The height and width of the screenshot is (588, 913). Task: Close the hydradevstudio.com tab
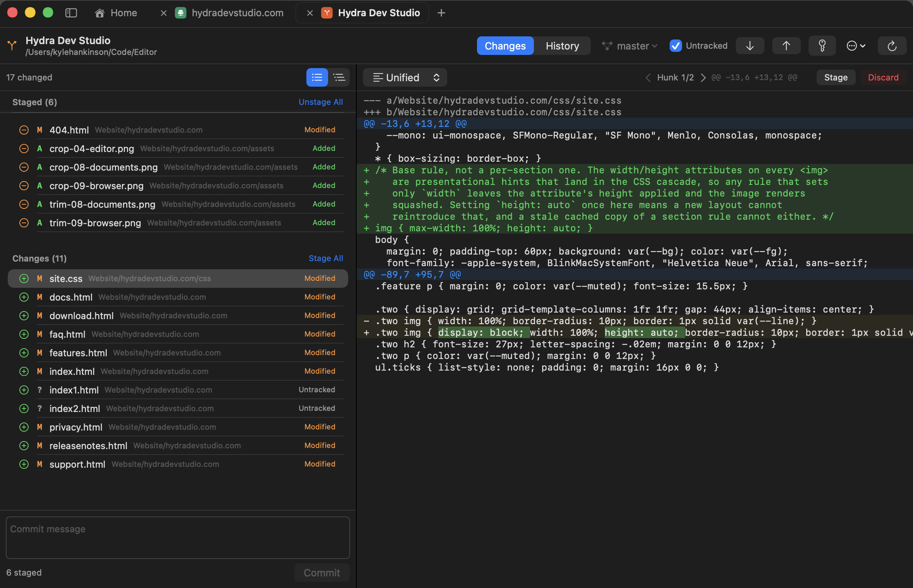pos(164,13)
